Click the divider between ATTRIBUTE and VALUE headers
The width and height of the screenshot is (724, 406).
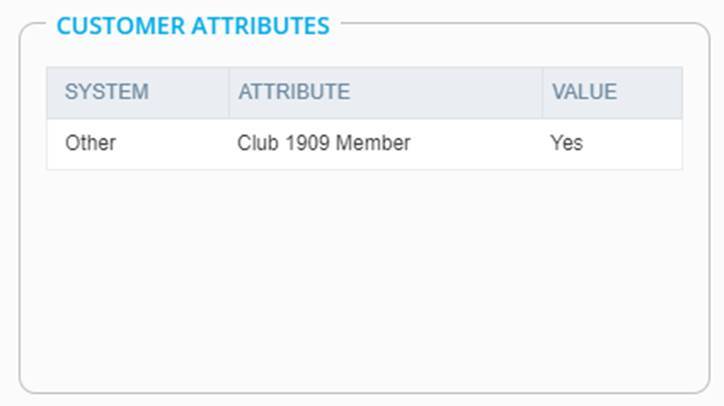tap(543, 92)
